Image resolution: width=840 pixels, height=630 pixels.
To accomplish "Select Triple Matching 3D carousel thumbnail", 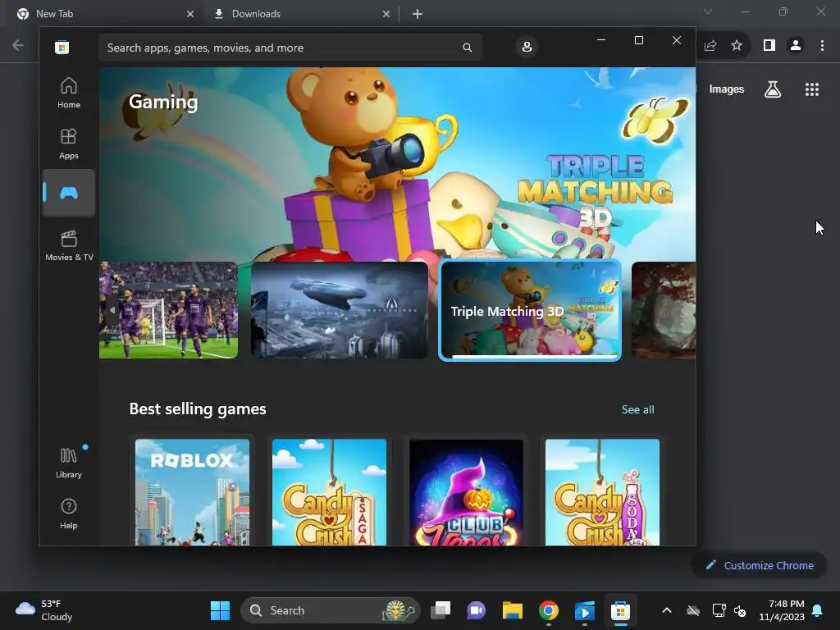I will pos(530,310).
